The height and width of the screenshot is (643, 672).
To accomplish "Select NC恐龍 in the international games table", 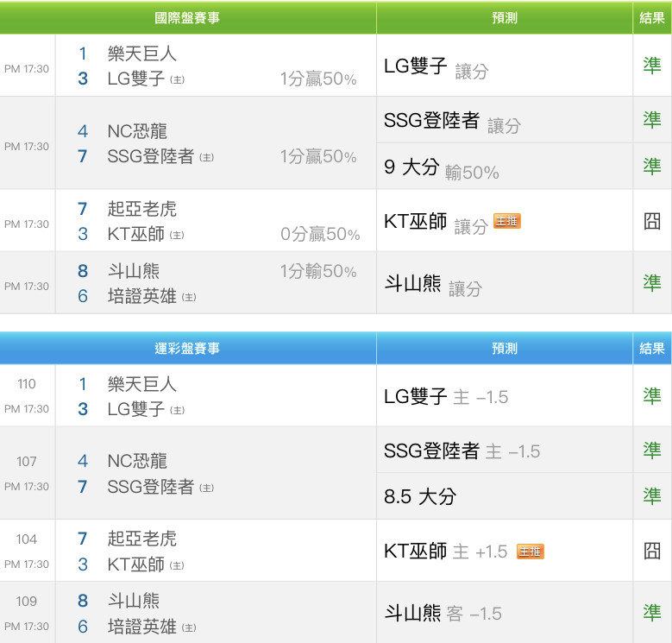I will coord(137,131).
